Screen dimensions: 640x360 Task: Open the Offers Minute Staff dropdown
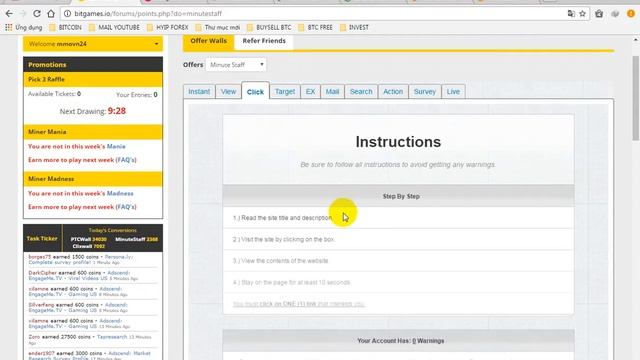pyautogui.click(x=236, y=64)
